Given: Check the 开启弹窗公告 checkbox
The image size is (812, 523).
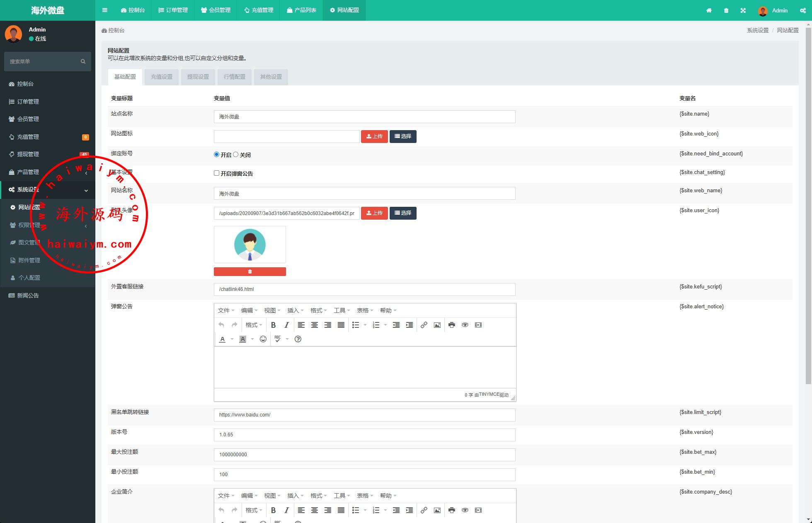Looking at the screenshot, I should click(x=216, y=173).
